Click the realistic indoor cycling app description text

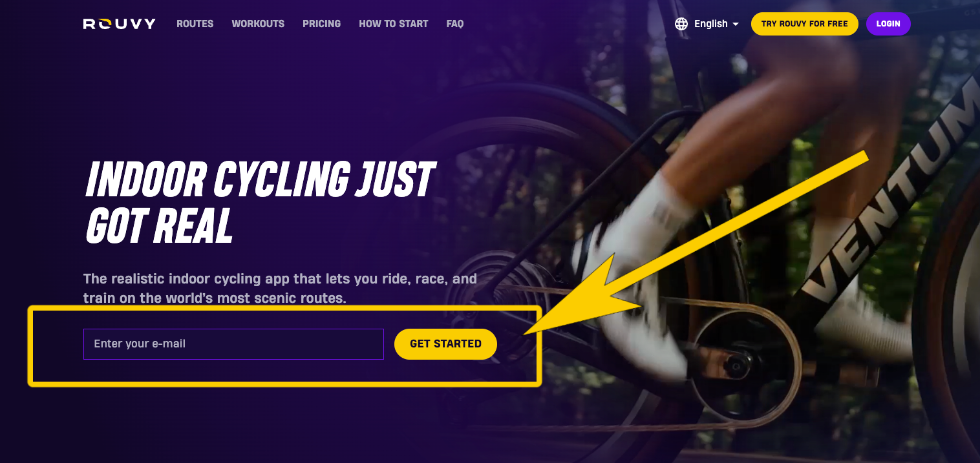tap(280, 289)
